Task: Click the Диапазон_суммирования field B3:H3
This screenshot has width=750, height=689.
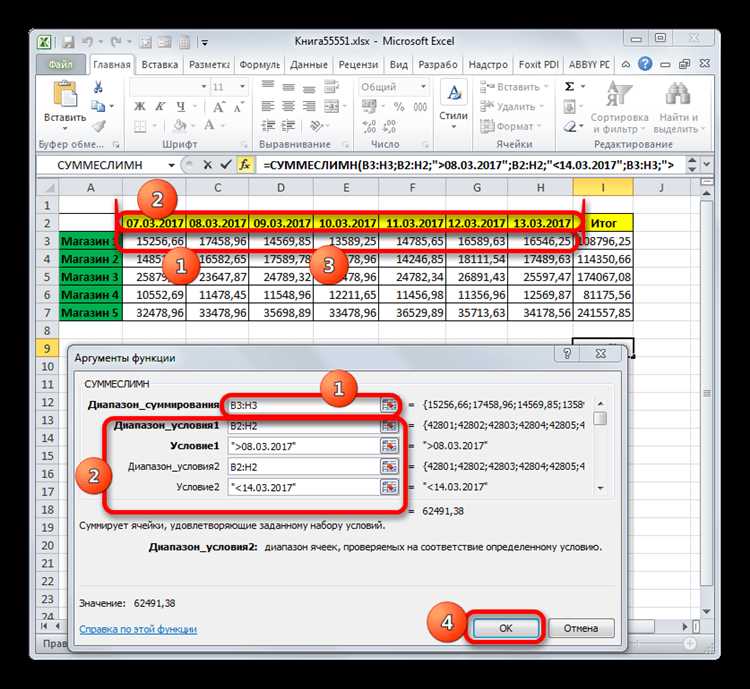Action: coord(304,405)
